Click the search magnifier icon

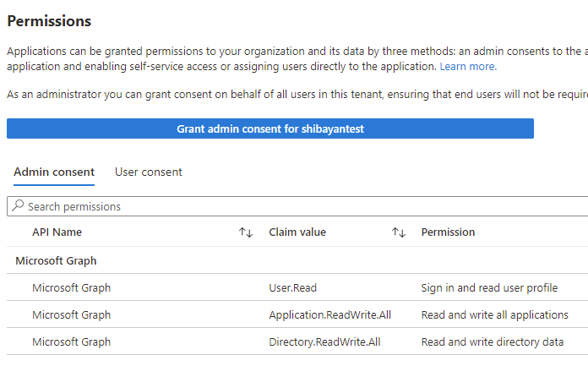[x=18, y=206]
